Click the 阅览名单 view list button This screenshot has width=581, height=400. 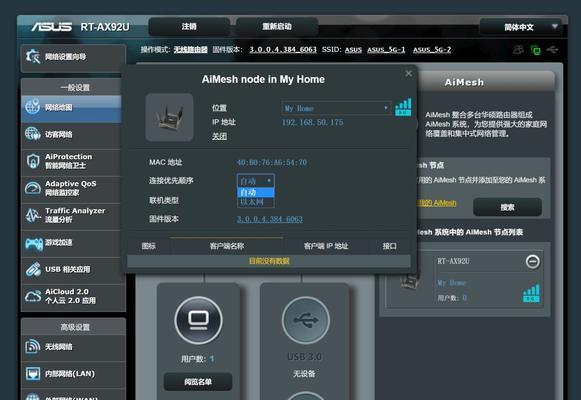point(198,381)
